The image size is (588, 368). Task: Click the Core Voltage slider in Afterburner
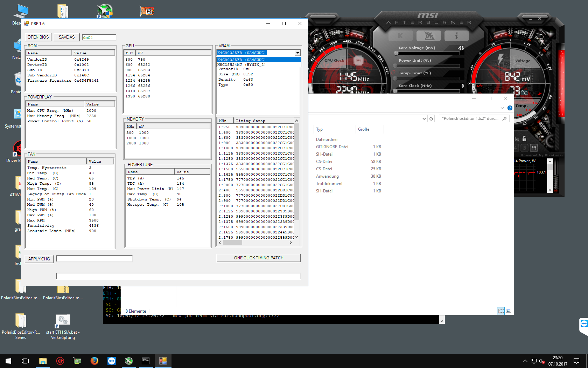coord(428,53)
